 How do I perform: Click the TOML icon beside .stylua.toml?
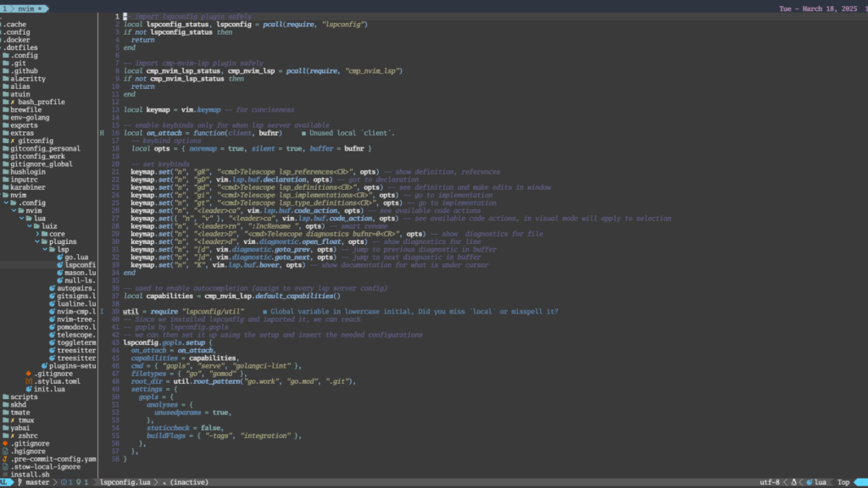coord(29,380)
